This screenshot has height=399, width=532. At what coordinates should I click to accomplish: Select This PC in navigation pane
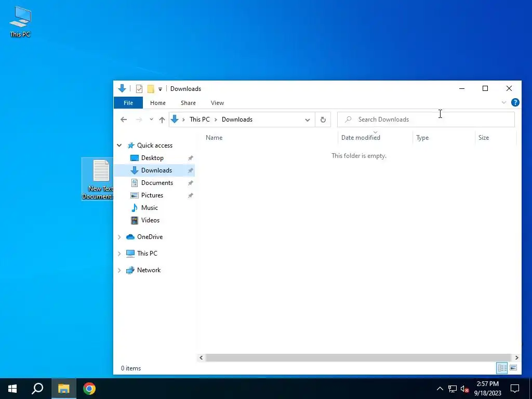pyautogui.click(x=147, y=254)
